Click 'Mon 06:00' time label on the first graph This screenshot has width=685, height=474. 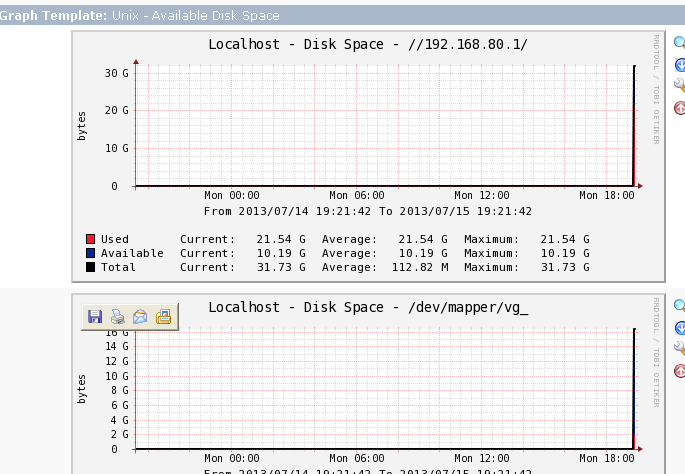357,195
